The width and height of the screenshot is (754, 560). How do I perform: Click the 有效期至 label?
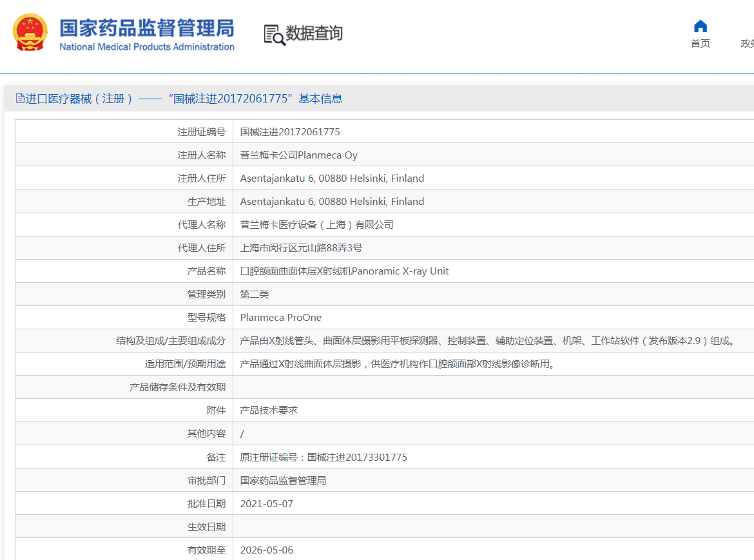tap(206, 550)
